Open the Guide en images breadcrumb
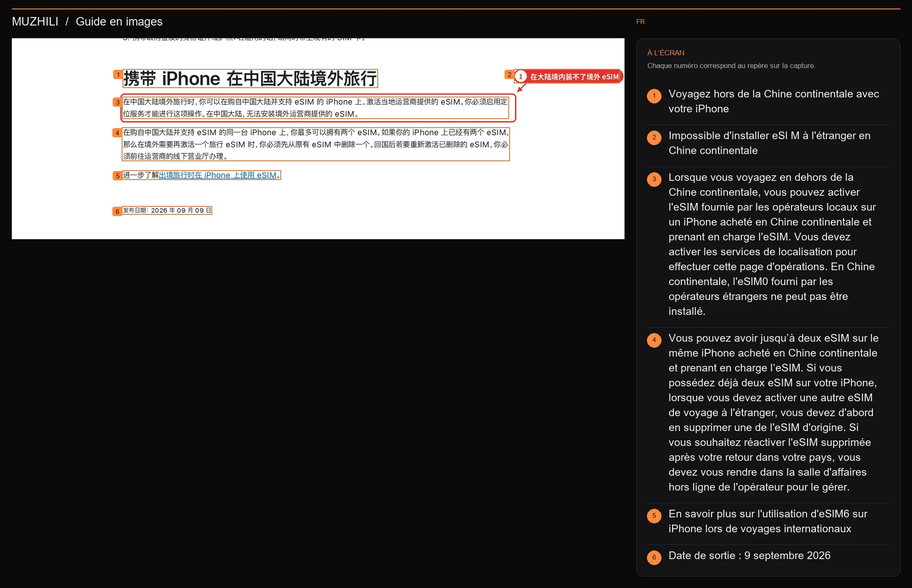 click(x=119, y=22)
